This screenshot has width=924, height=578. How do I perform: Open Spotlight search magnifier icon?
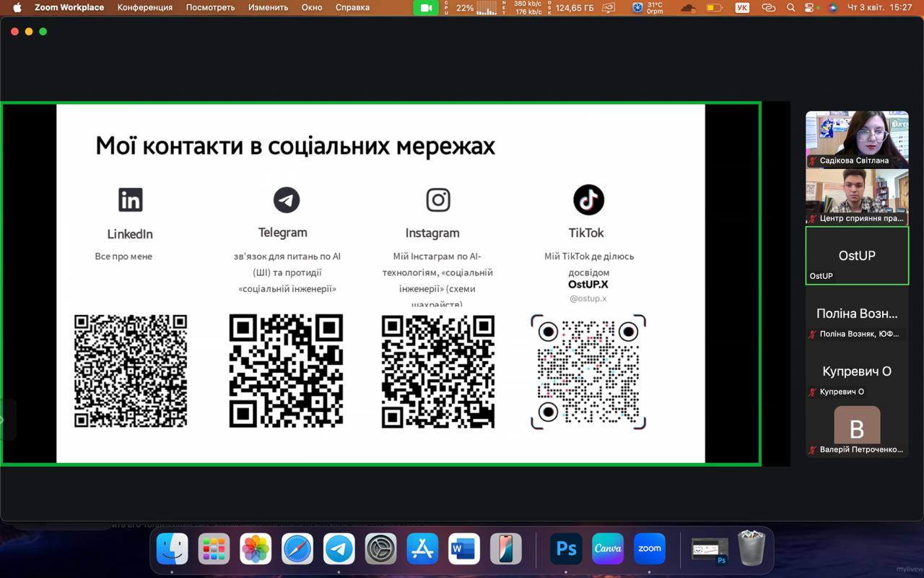coord(791,8)
